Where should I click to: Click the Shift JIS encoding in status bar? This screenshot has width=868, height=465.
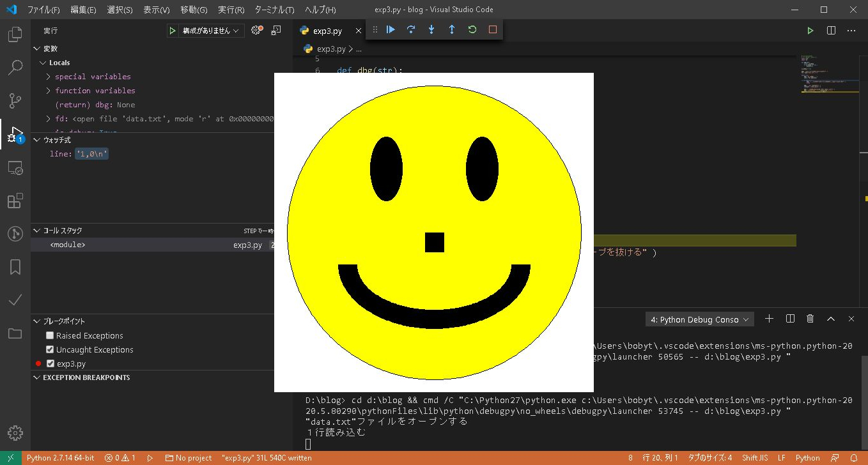754,458
